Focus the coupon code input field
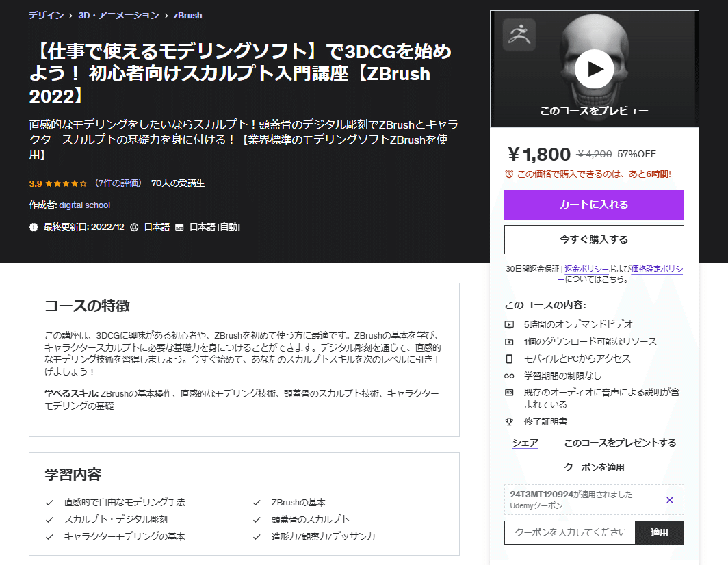 coord(570,532)
